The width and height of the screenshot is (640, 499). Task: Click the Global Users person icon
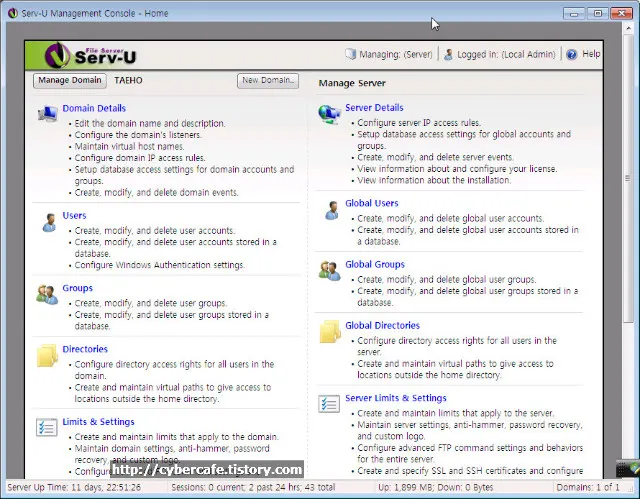point(330,210)
